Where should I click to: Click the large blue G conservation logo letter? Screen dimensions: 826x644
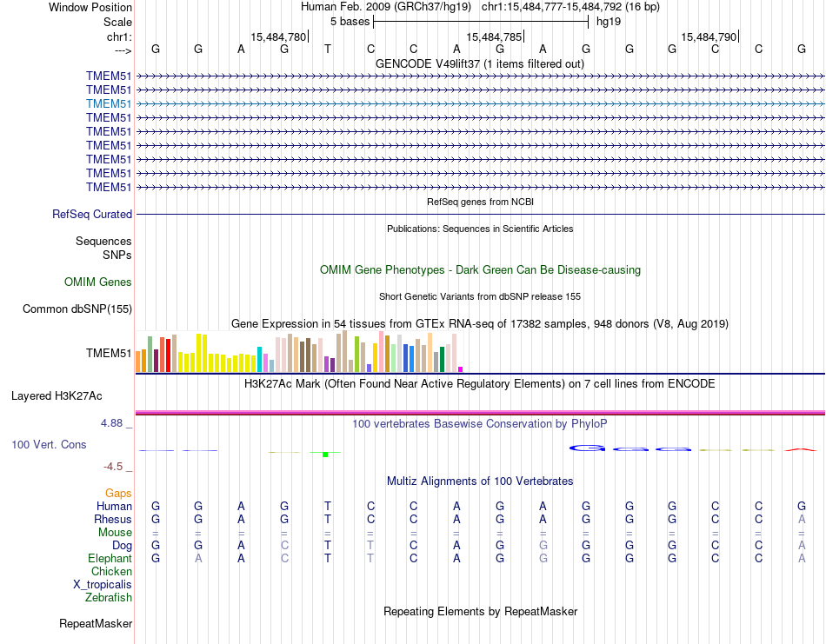(x=586, y=448)
